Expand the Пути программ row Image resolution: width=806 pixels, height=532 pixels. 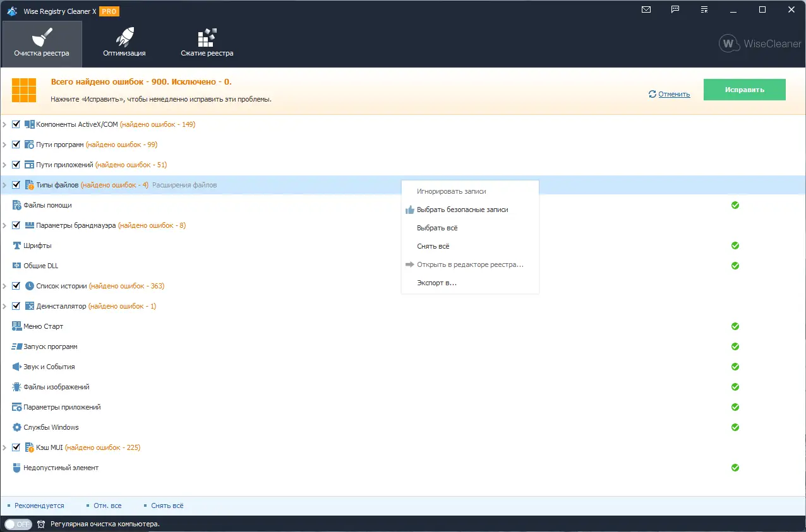click(x=4, y=145)
